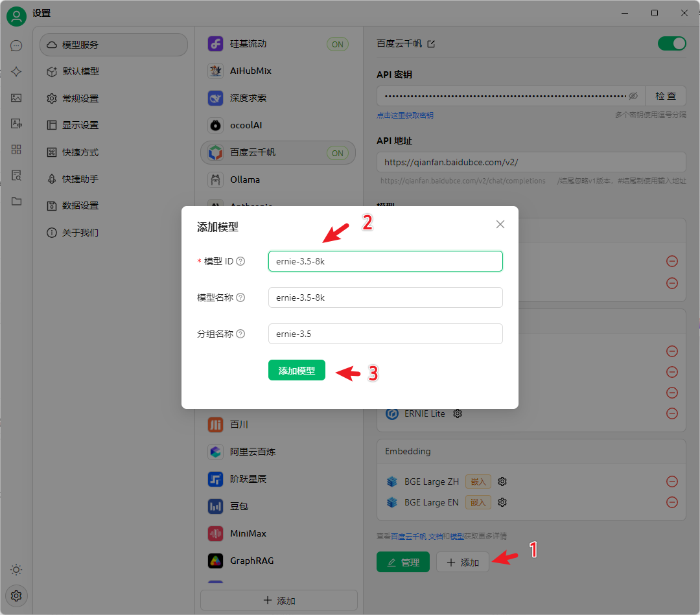
Task: Open the 文档 link below model list
Action: [x=436, y=536]
